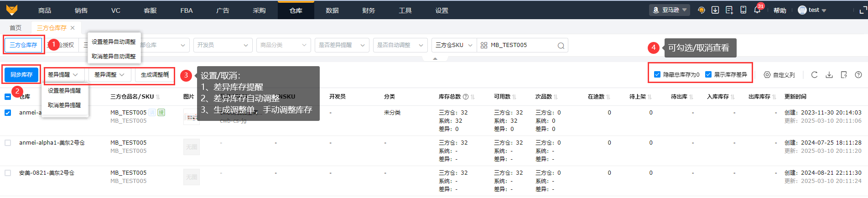This screenshot has width=868, height=198.
Task: Expand the 差异调整 dropdown button
Action: click(110, 75)
